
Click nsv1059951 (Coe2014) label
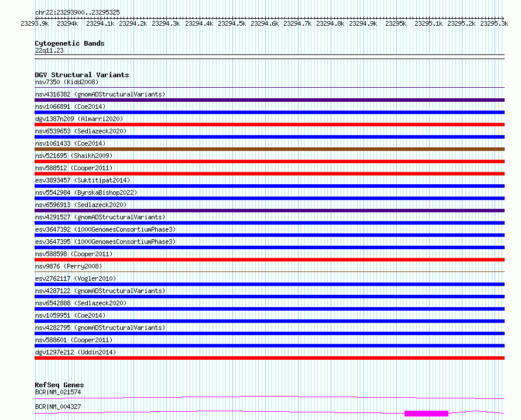point(70,315)
